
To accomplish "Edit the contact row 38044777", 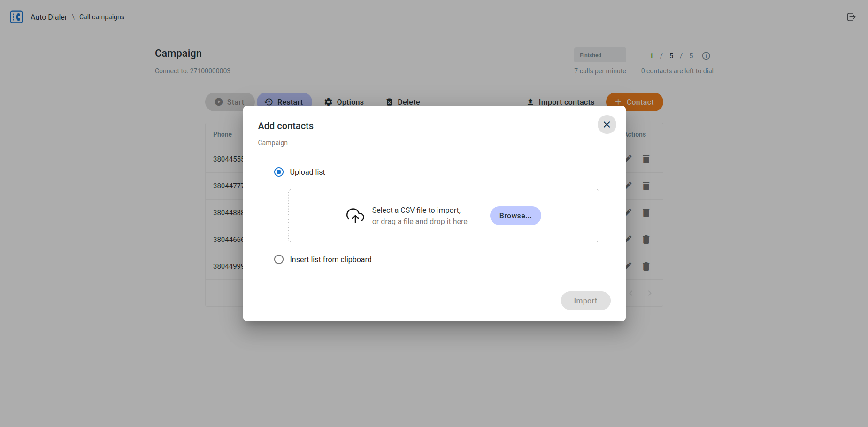I will coord(629,186).
